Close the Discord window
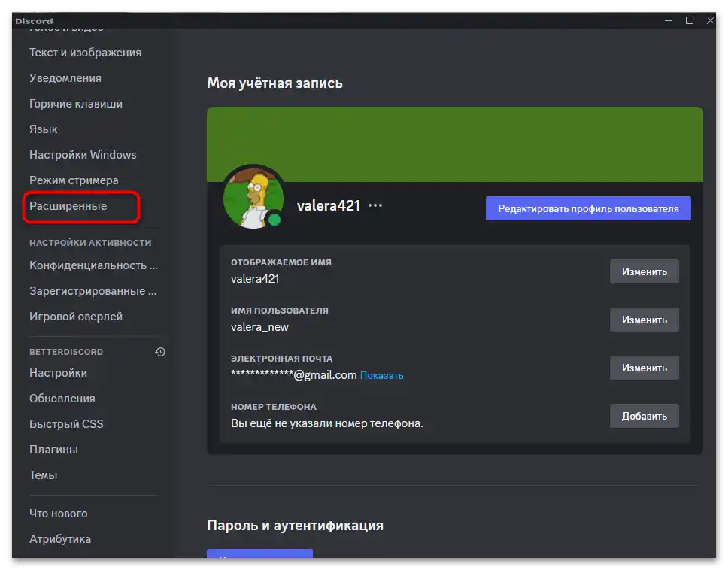Viewport: 728px width, 570px height. coord(711,20)
